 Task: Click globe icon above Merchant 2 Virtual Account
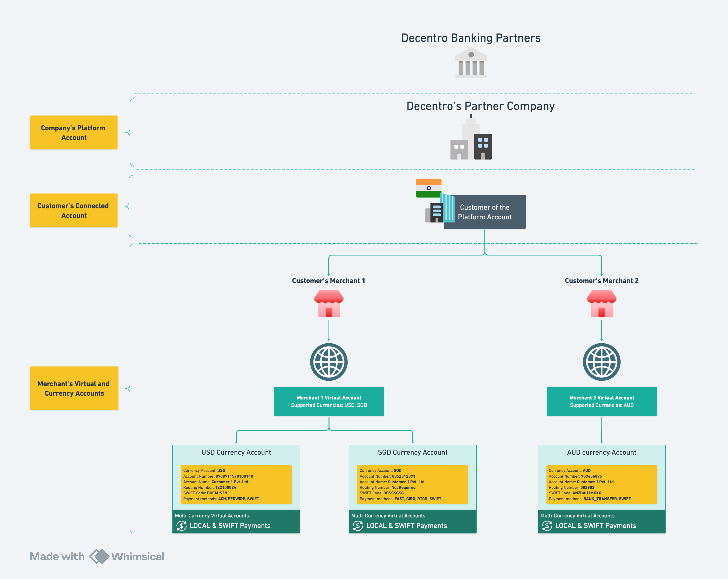coord(601,362)
